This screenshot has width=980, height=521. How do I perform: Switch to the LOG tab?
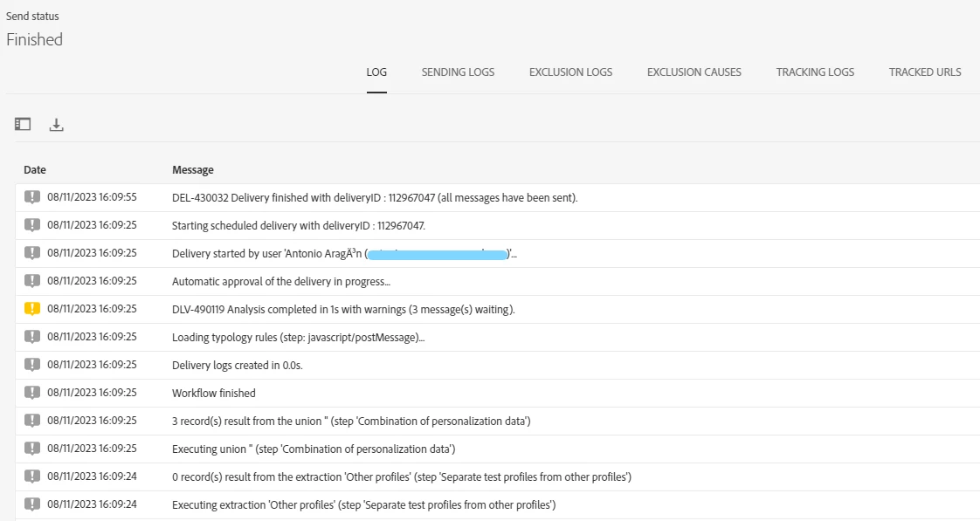[x=376, y=72]
